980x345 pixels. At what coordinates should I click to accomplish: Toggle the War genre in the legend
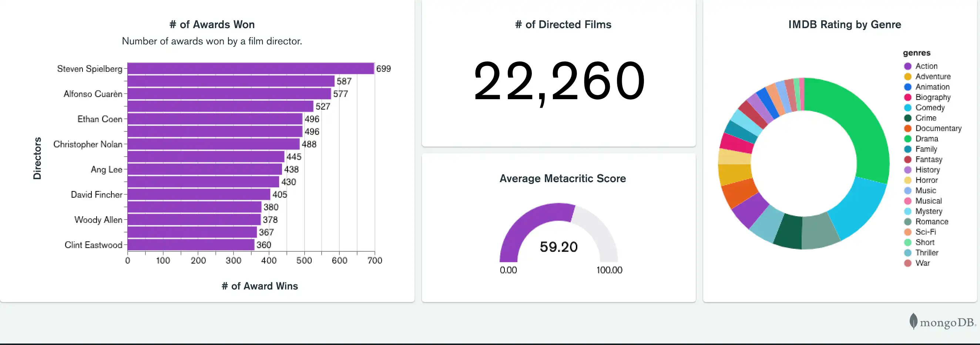pyautogui.click(x=908, y=263)
